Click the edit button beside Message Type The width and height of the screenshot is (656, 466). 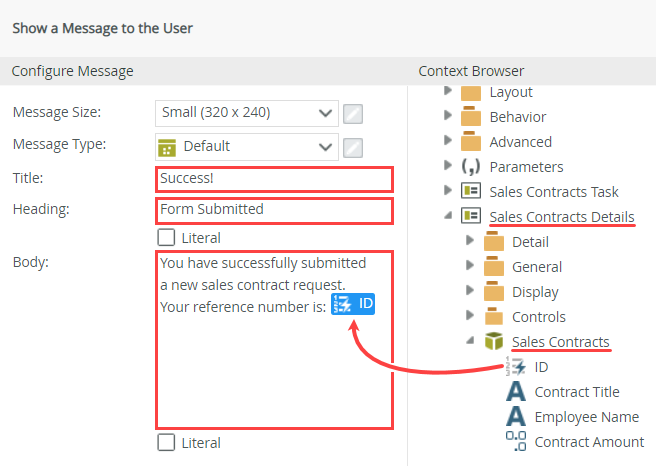pyautogui.click(x=353, y=148)
